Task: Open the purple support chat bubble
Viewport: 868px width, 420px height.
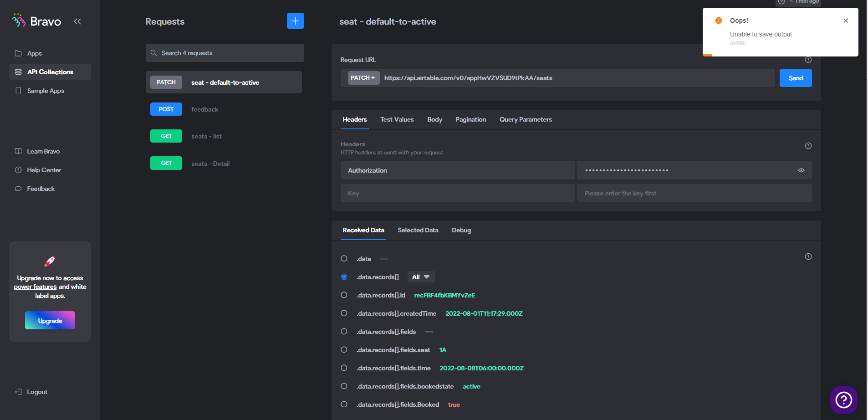Action: coord(844,400)
